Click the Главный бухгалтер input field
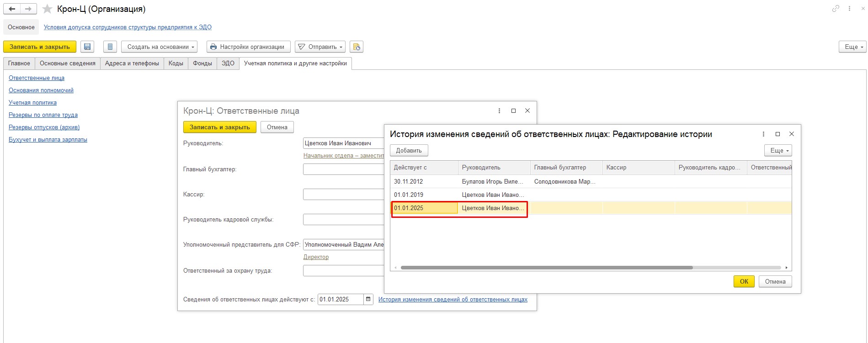This screenshot has height=343, width=868. point(343,169)
